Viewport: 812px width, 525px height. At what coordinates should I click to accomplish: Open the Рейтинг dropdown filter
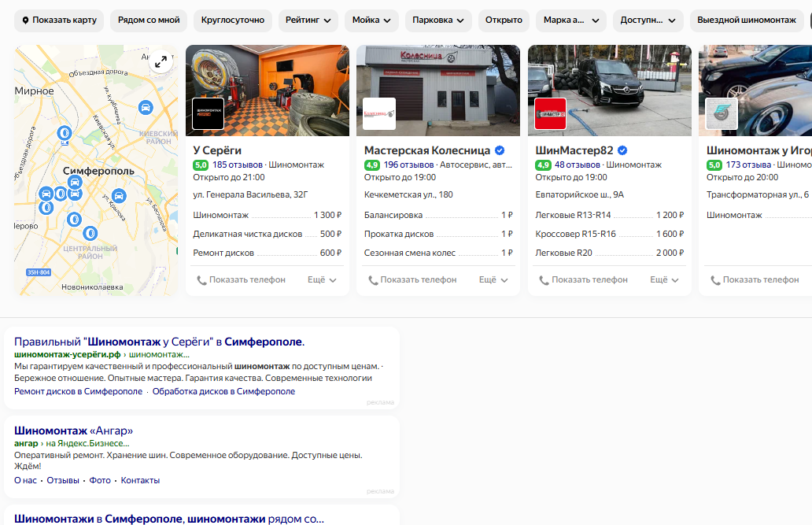pos(308,20)
